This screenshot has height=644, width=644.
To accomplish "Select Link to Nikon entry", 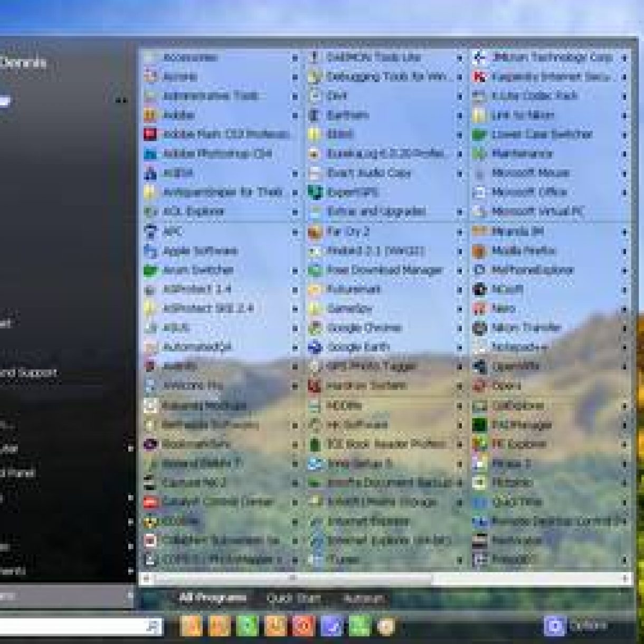I will tap(550, 115).
